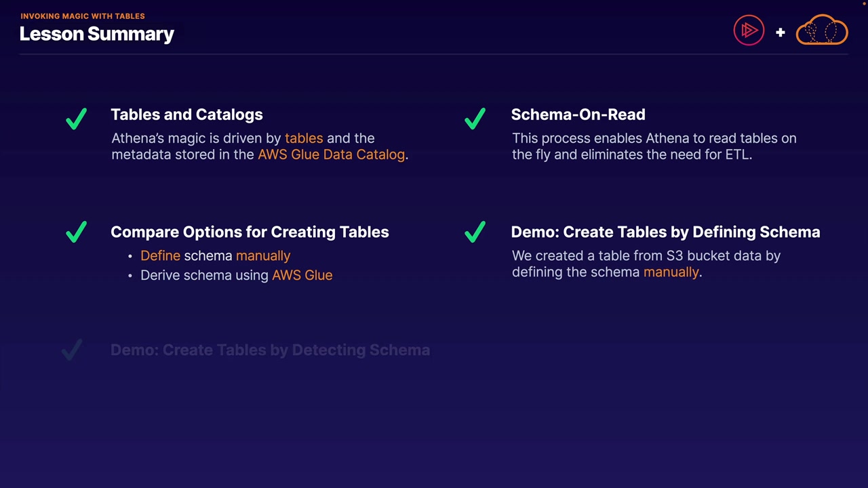Click the A Cloud Guru cloud logo
868x488 pixels.
tap(821, 30)
